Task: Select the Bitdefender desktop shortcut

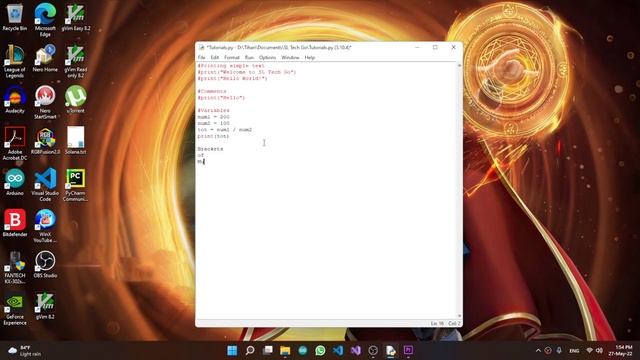Action: pos(15,223)
